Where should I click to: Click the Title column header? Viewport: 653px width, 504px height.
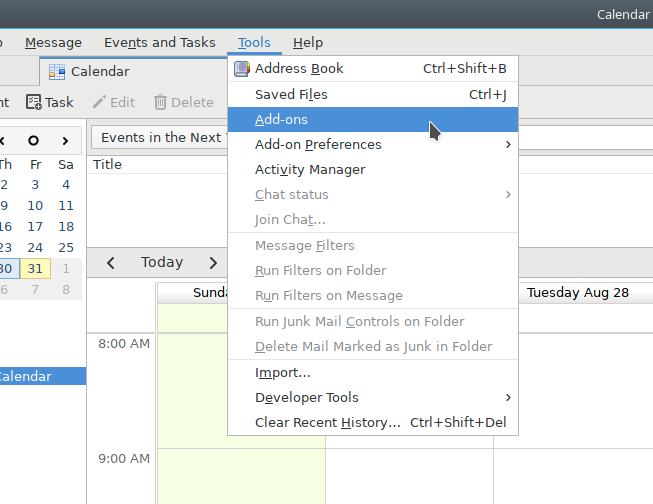pos(108,165)
